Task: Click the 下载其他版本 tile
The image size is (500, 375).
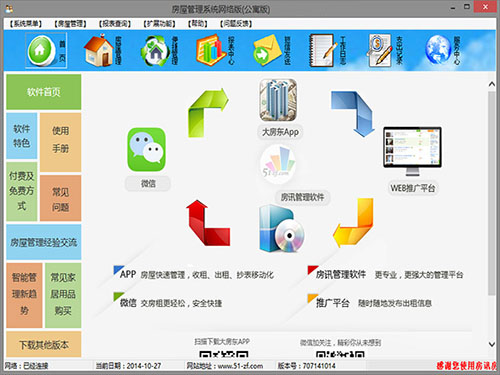Action: tap(44, 344)
